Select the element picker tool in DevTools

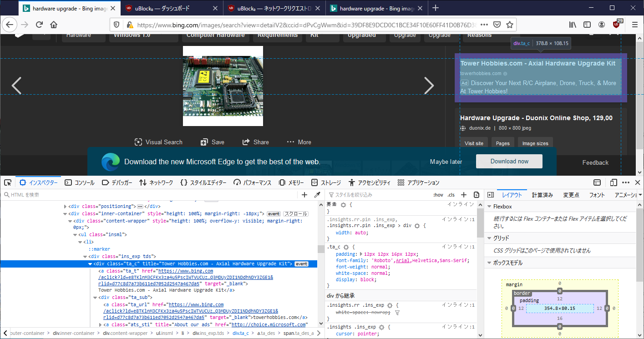(8, 182)
